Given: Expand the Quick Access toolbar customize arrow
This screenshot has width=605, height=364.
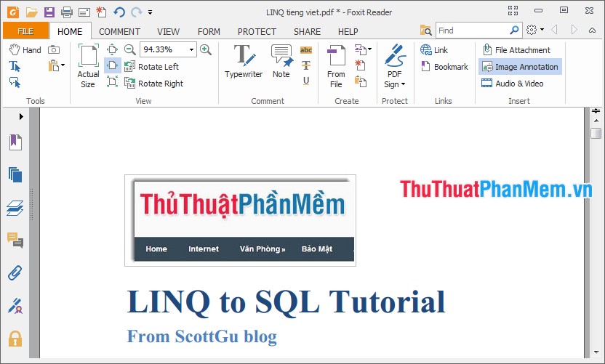Looking at the screenshot, I should [150, 12].
